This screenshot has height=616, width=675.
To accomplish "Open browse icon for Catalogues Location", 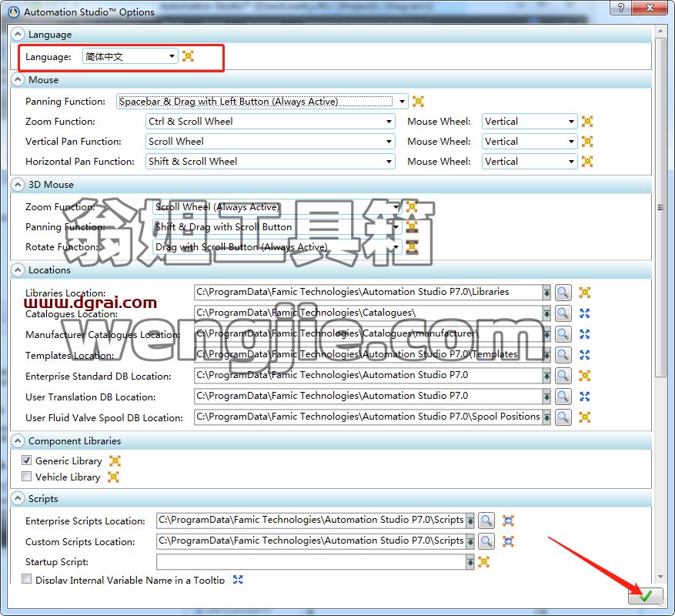I will pyautogui.click(x=563, y=313).
